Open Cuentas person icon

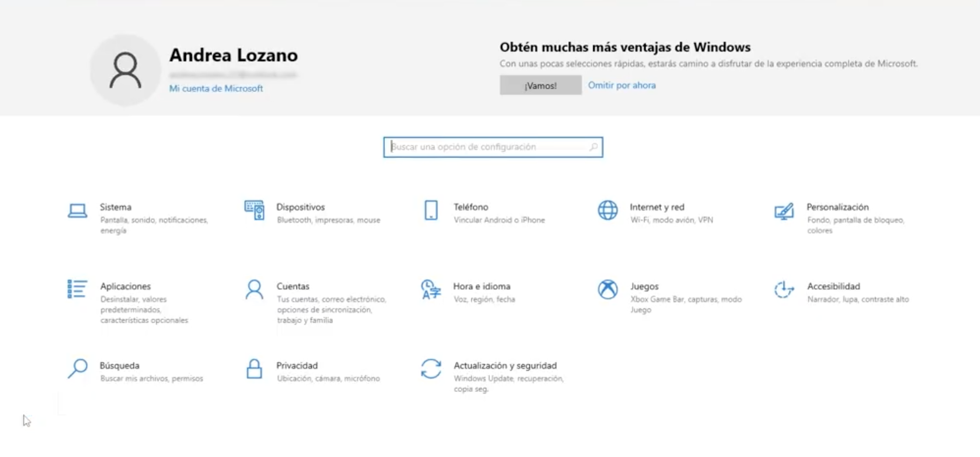click(x=254, y=290)
